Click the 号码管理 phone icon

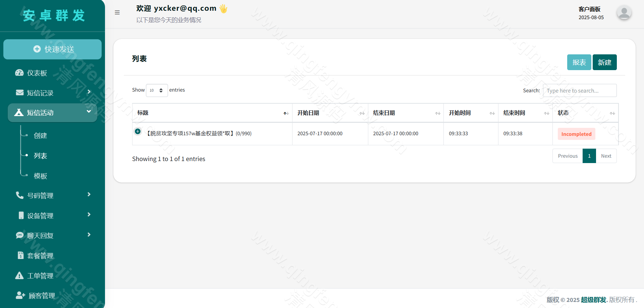point(20,195)
